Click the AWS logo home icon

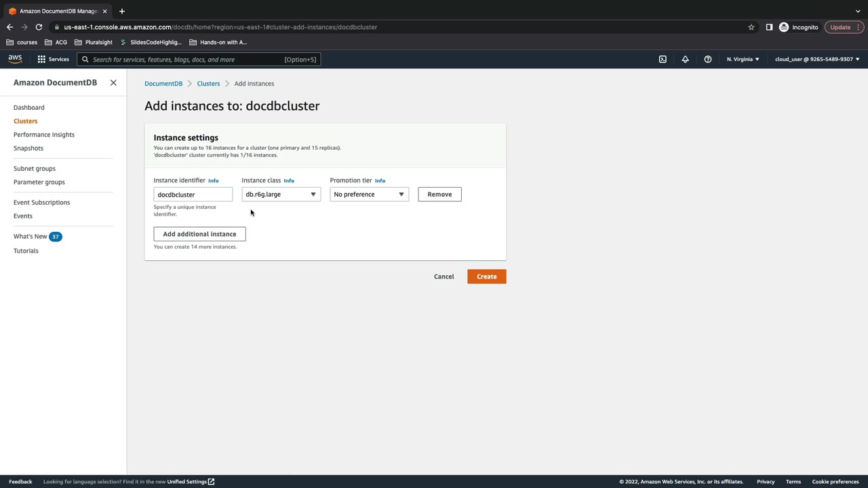15,59
